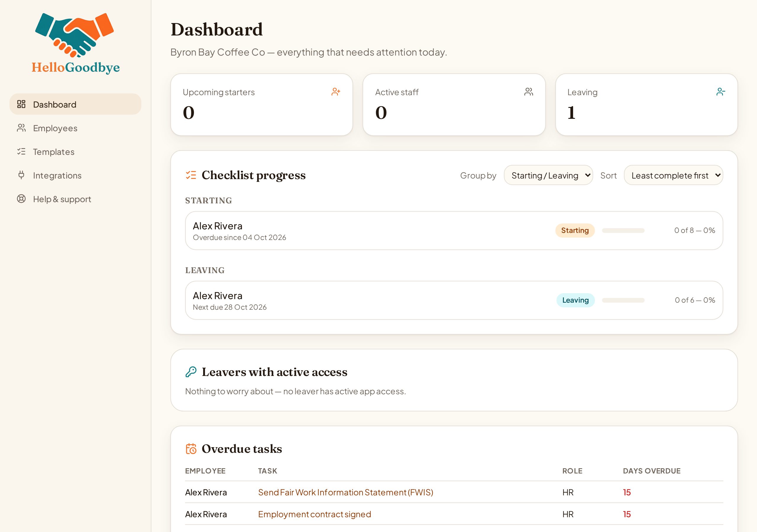Click the progress bar in the Starting row
Screen dimensions: 757x532
tap(623, 231)
